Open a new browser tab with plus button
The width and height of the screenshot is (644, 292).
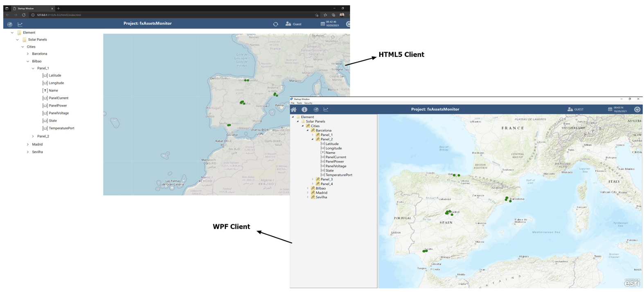(59, 8)
